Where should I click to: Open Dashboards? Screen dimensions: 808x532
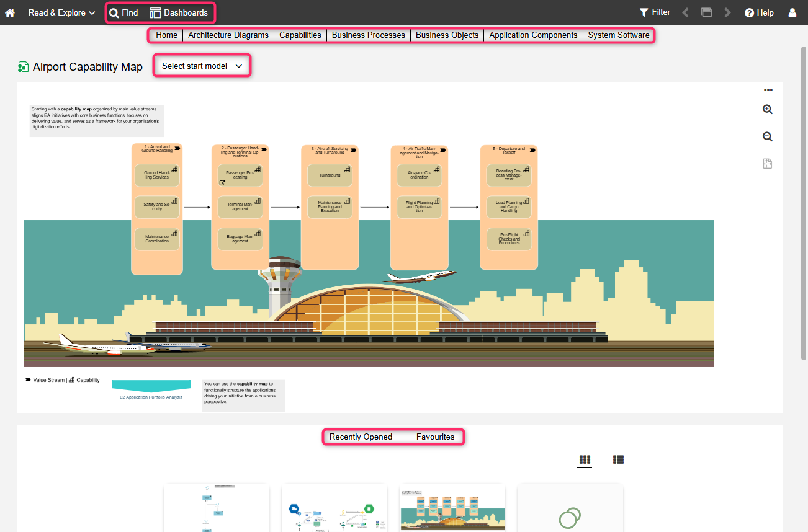(x=179, y=12)
